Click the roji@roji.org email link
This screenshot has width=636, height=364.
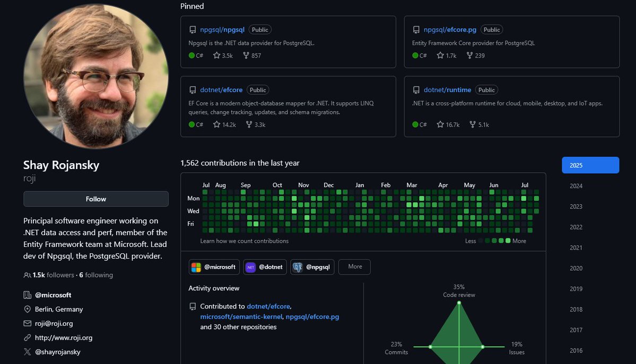point(54,323)
